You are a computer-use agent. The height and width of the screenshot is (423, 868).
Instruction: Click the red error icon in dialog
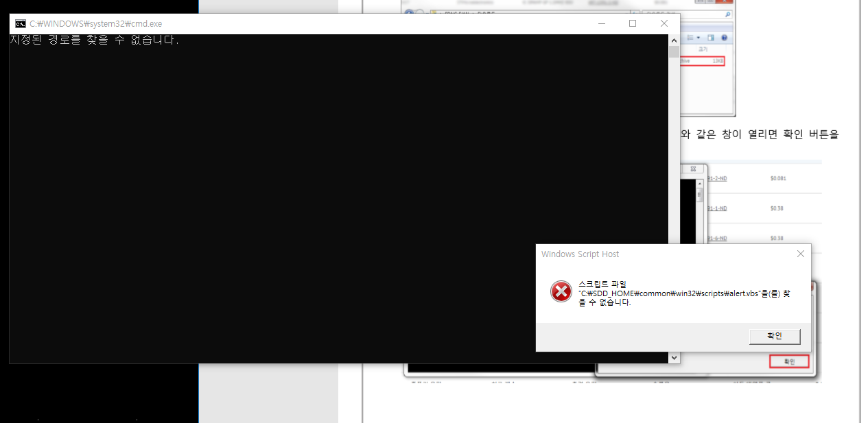pos(561,291)
